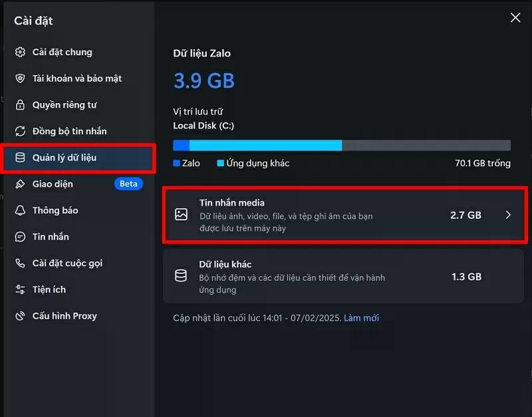Screen dimensions: 532x417
Task: Open the Cấu hình Proxy settings text
Action: coord(65,316)
